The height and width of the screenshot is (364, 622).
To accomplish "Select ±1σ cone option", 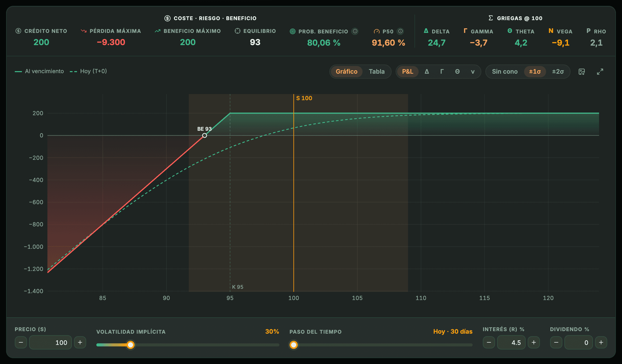I will [535, 72].
